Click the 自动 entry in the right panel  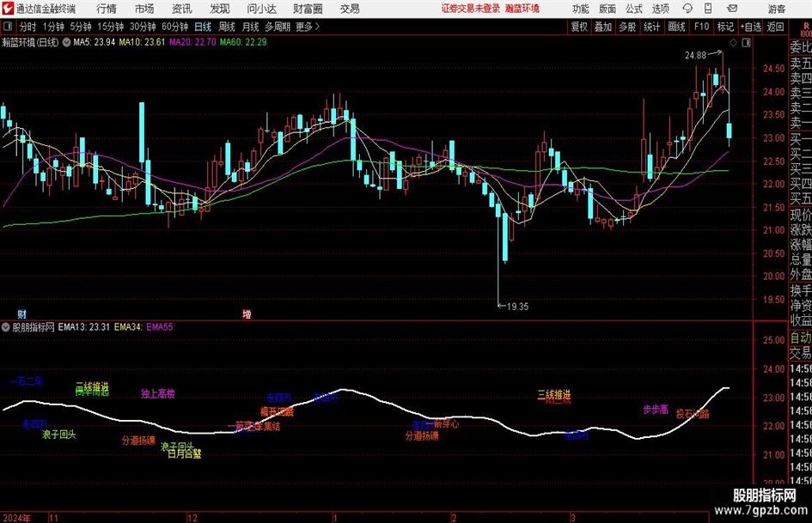pos(801,338)
